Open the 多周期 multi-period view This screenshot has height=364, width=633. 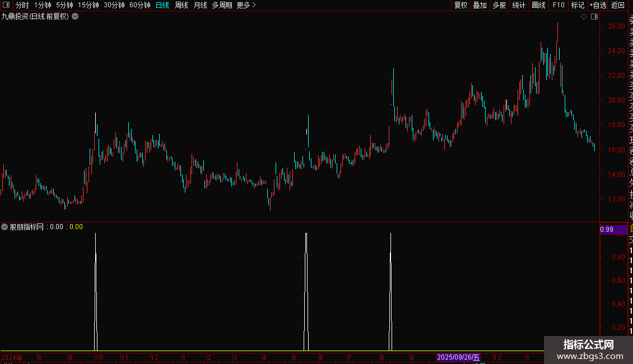[222, 5]
